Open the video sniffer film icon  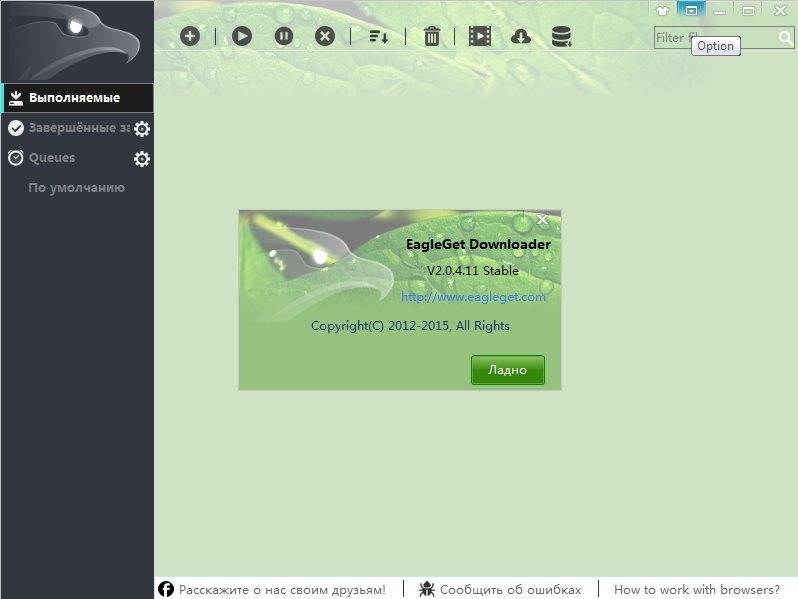480,36
